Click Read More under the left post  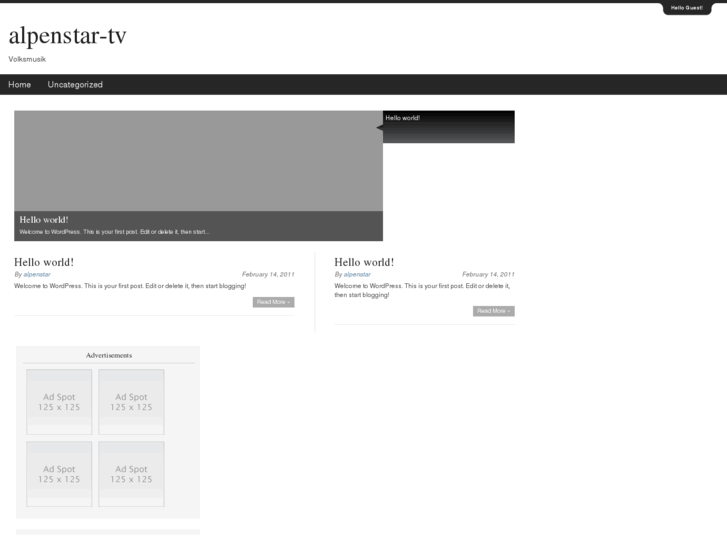[x=274, y=302]
